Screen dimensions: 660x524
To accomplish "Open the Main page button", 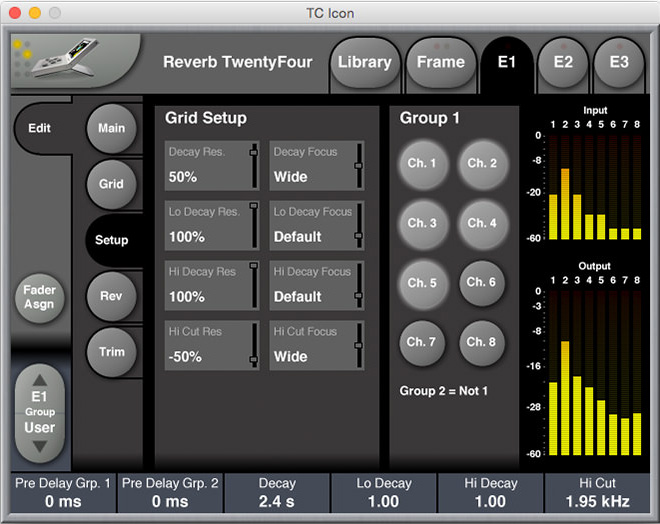I will click(112, 128).
